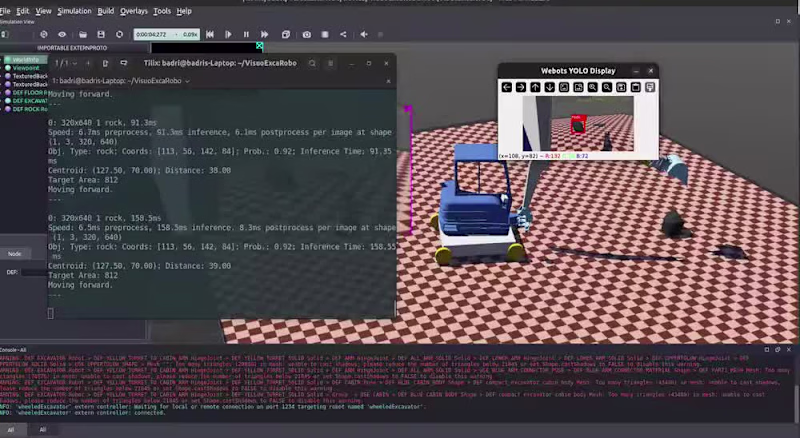Pause the running simulation

[x=246, y=34]
